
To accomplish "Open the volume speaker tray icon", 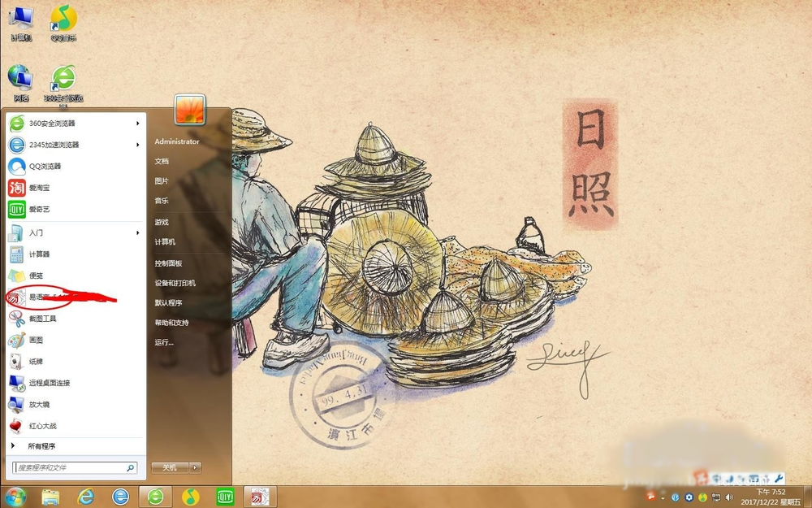I will coord(729,497).
